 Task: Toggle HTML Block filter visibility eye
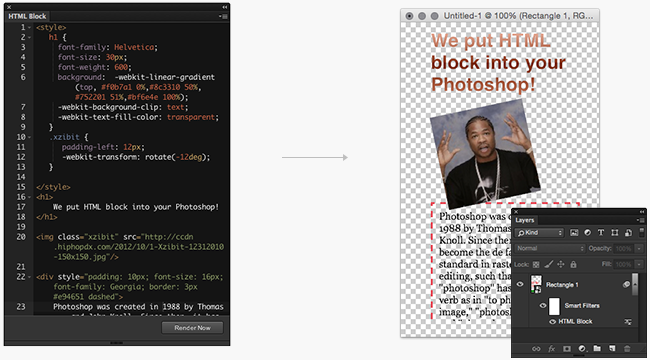(552, 322)
